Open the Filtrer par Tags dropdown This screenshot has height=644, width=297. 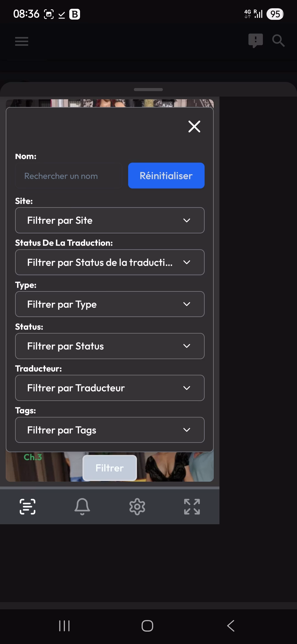point(110,430)
